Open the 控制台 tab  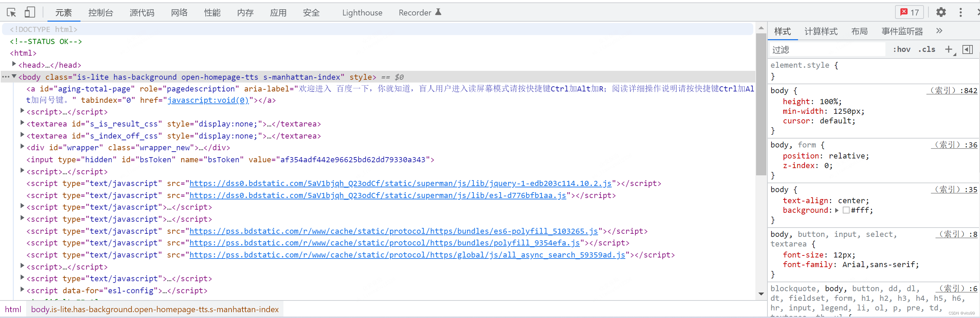click(101, 13)
